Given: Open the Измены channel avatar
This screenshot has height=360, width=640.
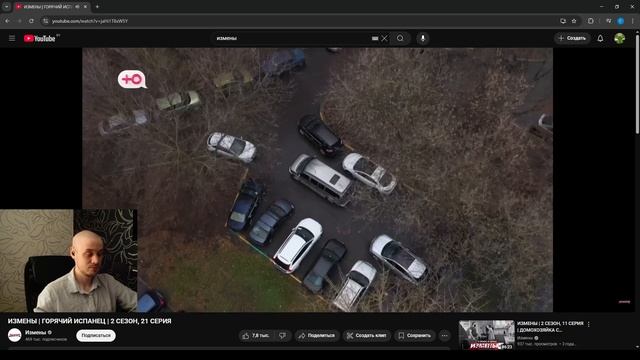Looking at the screenshot, I should coord(15,336).
